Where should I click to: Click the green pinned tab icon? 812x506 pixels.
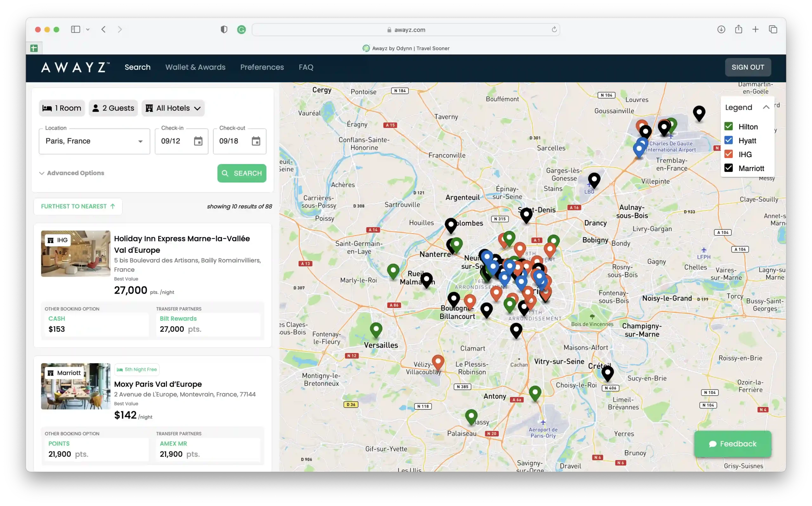[34, 48]
